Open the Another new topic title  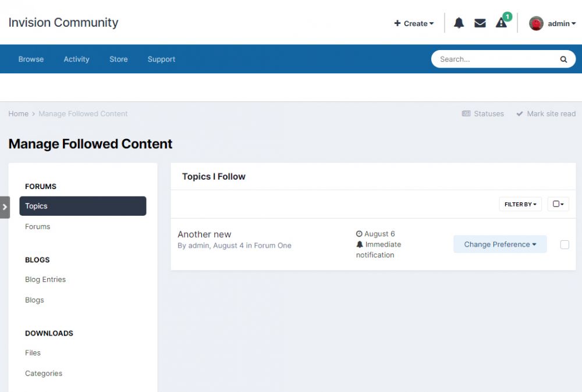click(x=204, y=234)
